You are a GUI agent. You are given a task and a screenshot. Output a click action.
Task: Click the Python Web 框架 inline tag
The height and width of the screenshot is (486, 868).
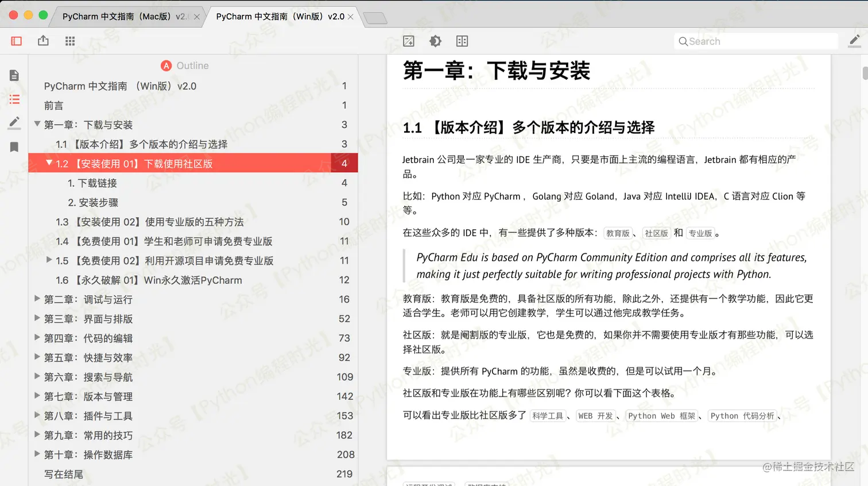point(661,416)
